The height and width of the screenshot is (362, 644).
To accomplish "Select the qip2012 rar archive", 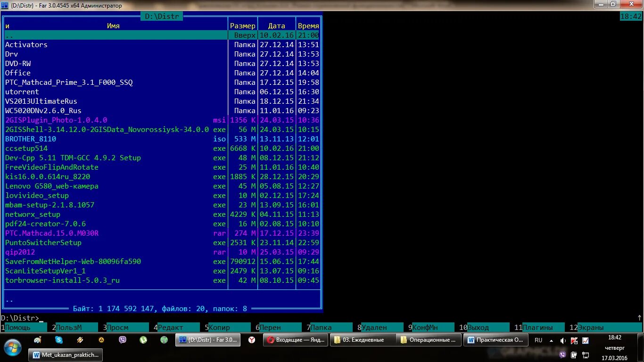I will point(162,252).
